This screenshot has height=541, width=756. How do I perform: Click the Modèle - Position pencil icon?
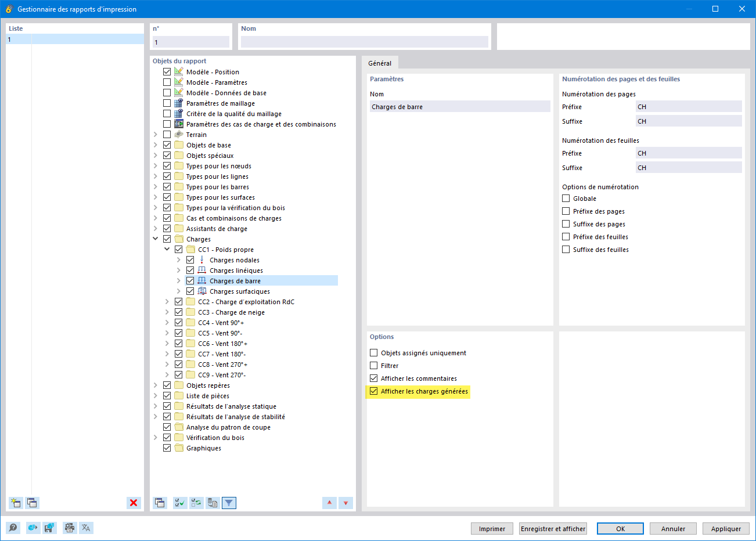pos(179,72)
